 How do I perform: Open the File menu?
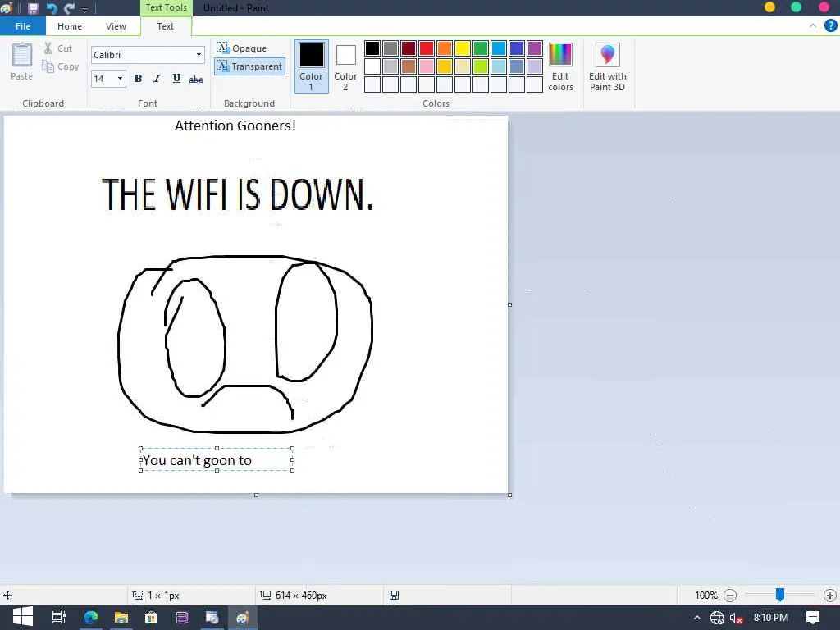click(23, 26)
